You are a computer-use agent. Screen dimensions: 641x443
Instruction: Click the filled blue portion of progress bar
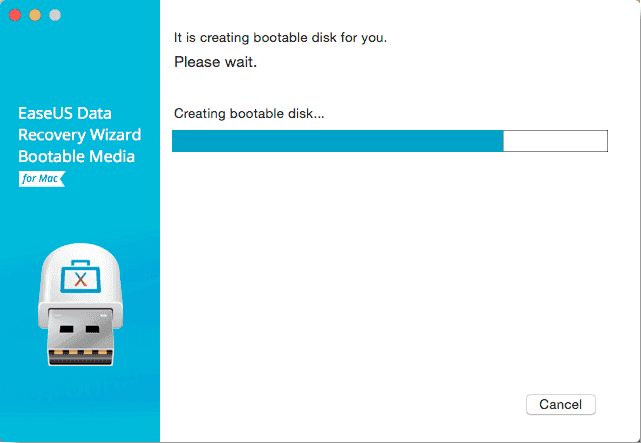pyautogui.click(x=338, y=141)
